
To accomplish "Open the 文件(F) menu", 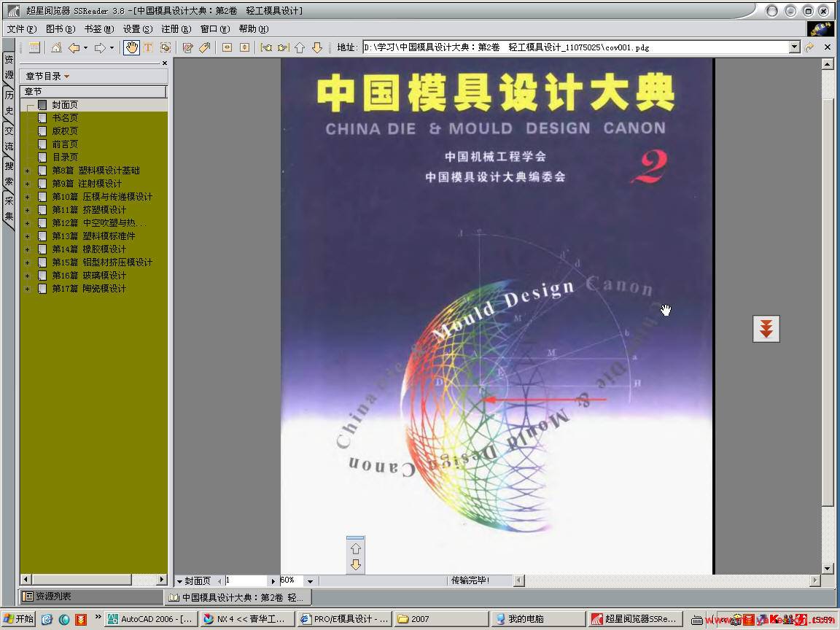I will [x=21, y=29].
